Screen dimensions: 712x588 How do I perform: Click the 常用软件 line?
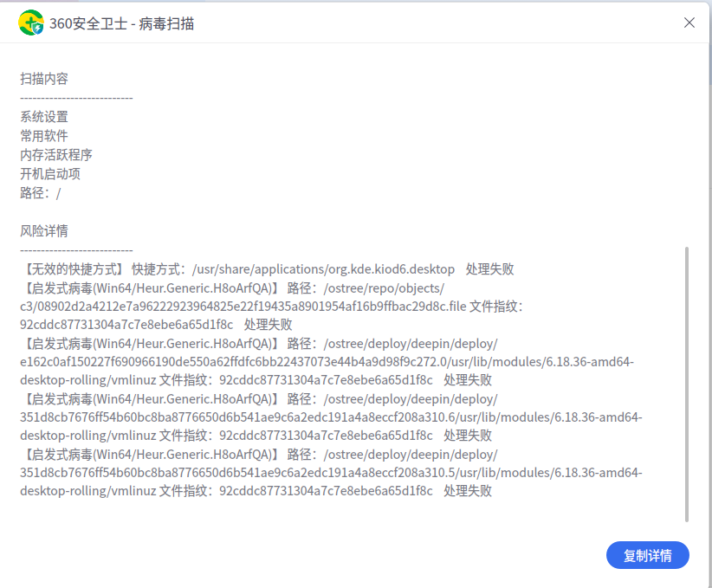click(44, 136)
